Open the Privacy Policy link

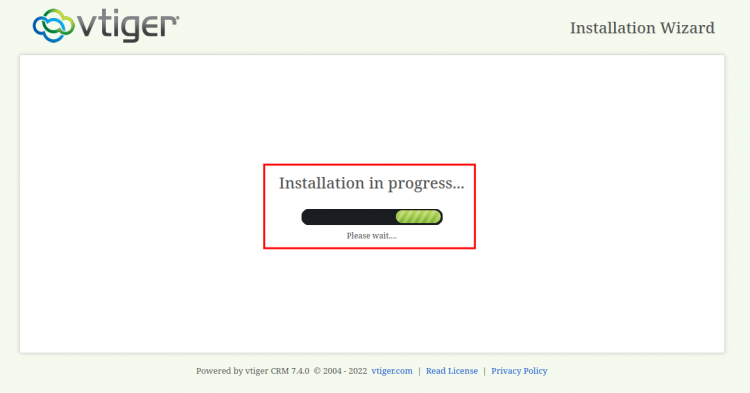[519, 371]
